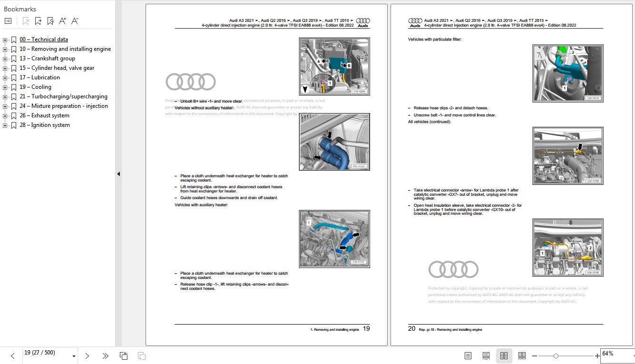This screenshot has width=635, height=364.
Task: Click the auxiliary heater hoses figure
Action: [x=334, y=239]
